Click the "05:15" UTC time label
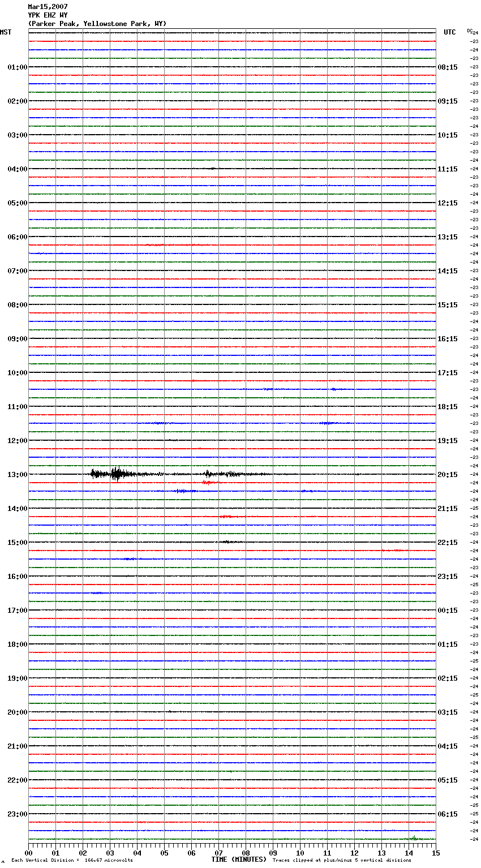The image size is (481, 868). 448,780
